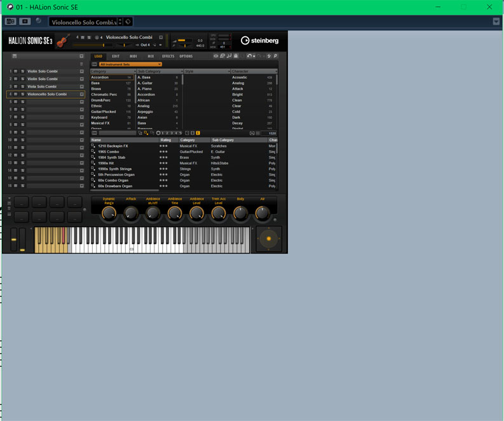
Task: Switch to the EDIT tab
Action: pos(116,56)
